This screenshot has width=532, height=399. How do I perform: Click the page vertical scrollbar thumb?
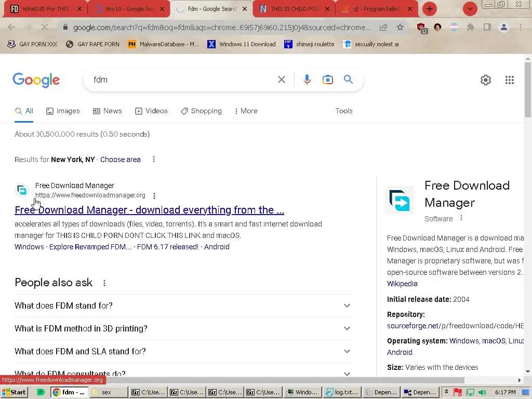pyautogui.click(x=528, y=90)
